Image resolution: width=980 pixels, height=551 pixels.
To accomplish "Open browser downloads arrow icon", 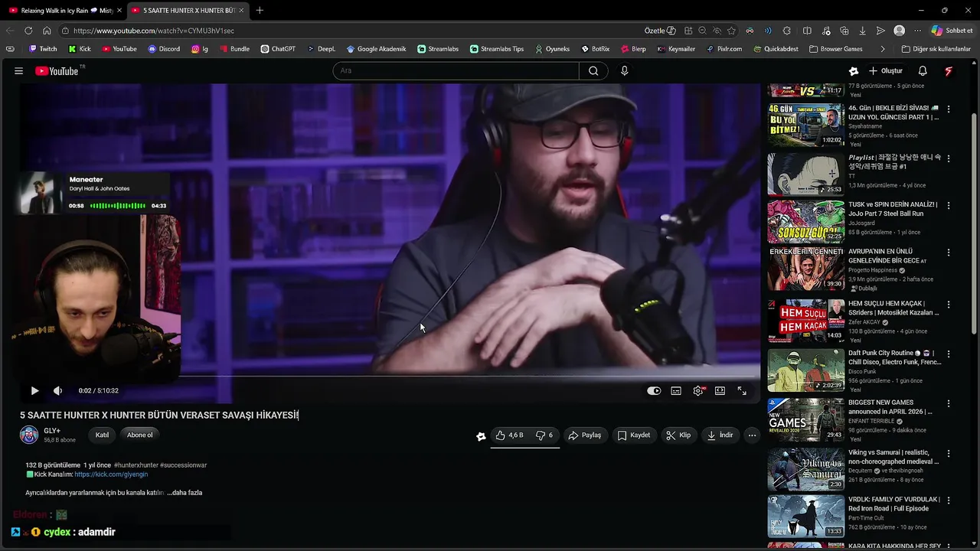I will coord(863,31).
